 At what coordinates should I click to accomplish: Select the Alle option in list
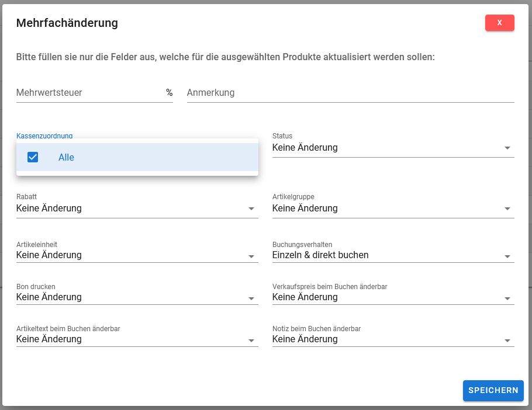[67, 157]
